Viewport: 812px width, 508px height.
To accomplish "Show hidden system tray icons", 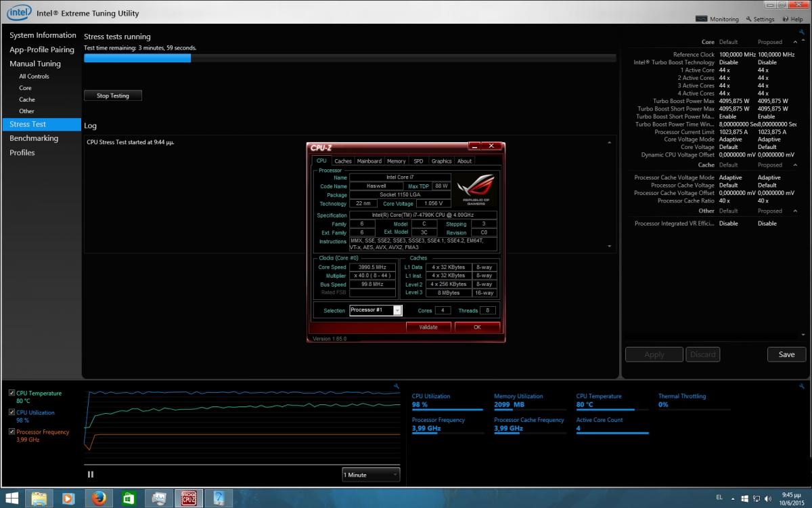I will click(733, 499).
